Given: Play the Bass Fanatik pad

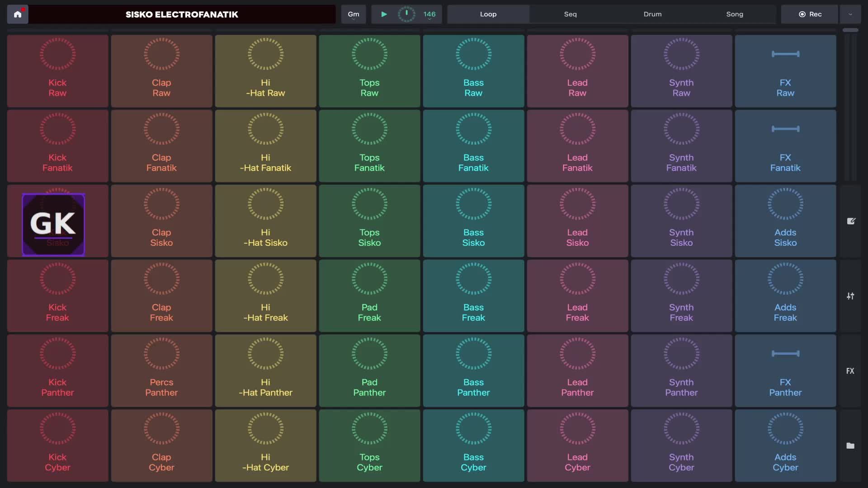Looking at the screenshot, I should (474, 146).
